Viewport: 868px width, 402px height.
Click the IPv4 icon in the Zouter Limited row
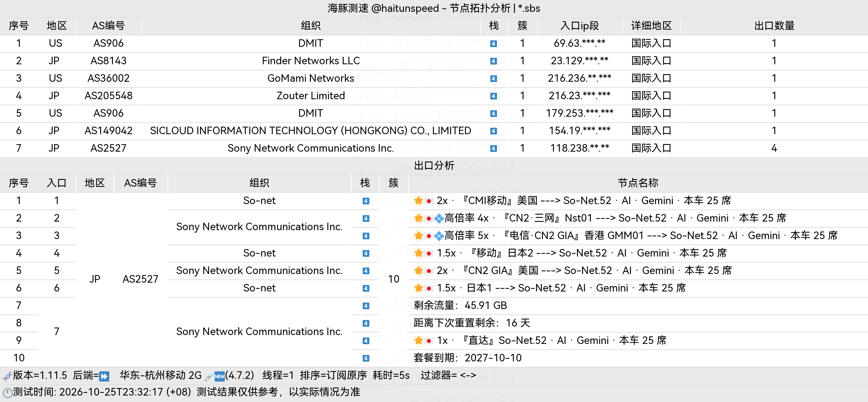pos(493,96)
